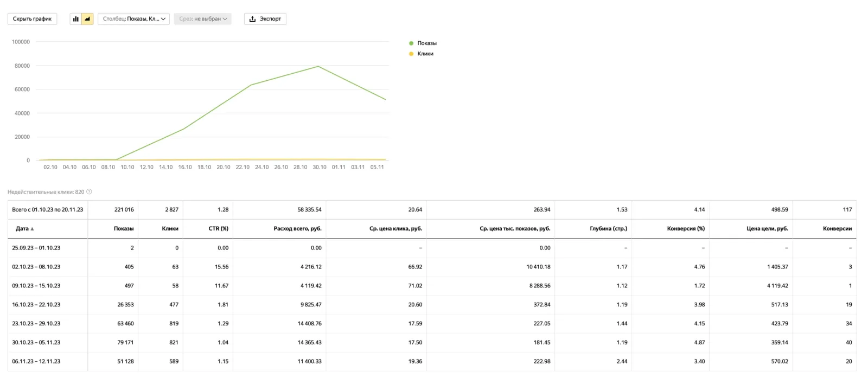Screen dimensions: 868x378
Task: Click the Конверсия (%) column header
Action: coord(686,229)
